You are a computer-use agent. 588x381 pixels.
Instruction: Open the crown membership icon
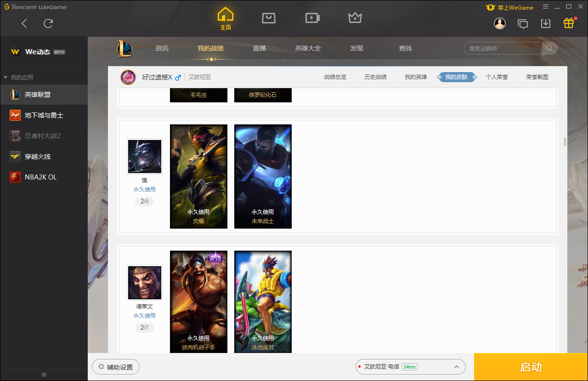click(x=355, y=18)
